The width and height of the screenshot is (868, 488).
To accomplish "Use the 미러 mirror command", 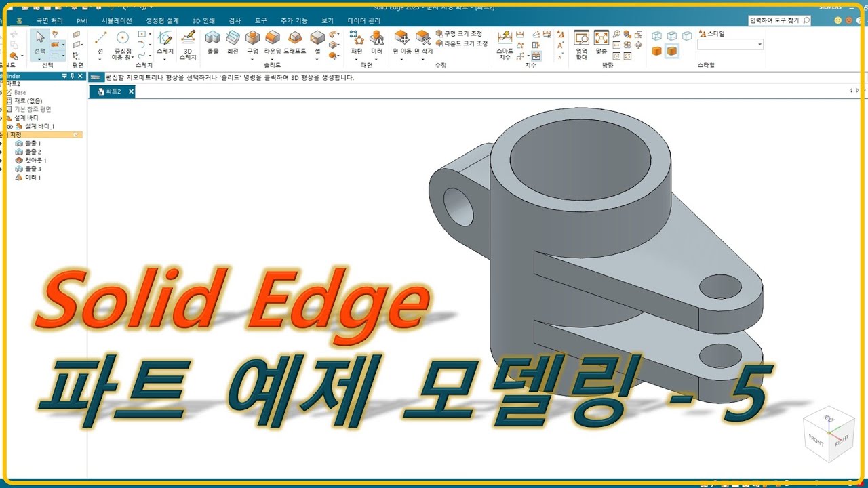I will point(376,42).
